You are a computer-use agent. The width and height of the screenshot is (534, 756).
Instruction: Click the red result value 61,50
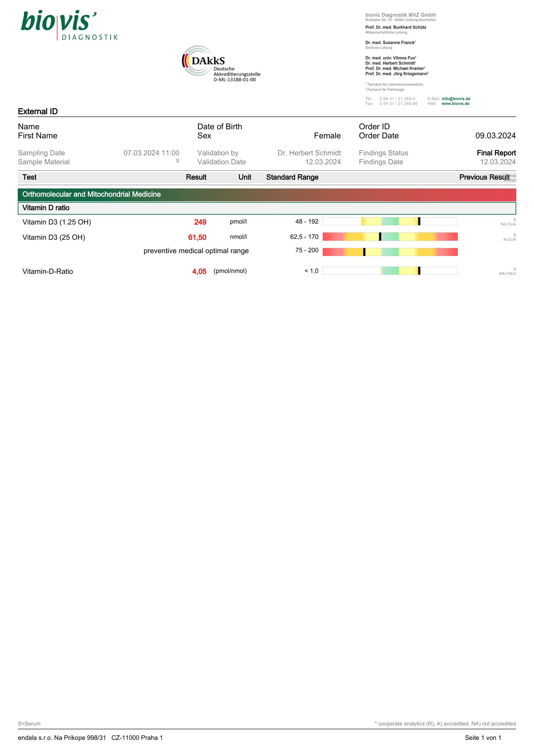(x=197, y=238)
